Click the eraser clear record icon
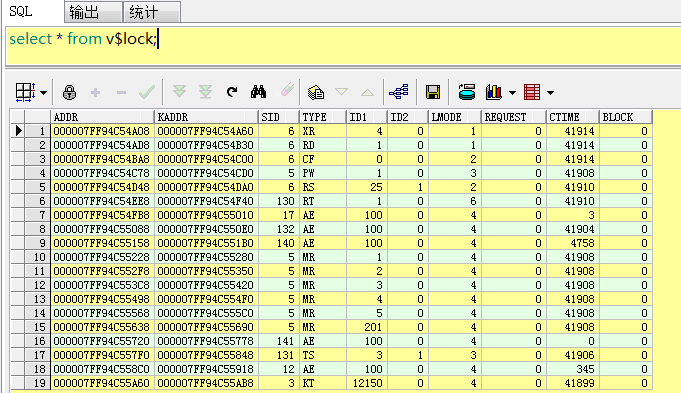The width and height of the screenshot is (681, 393). coord(287,90)
